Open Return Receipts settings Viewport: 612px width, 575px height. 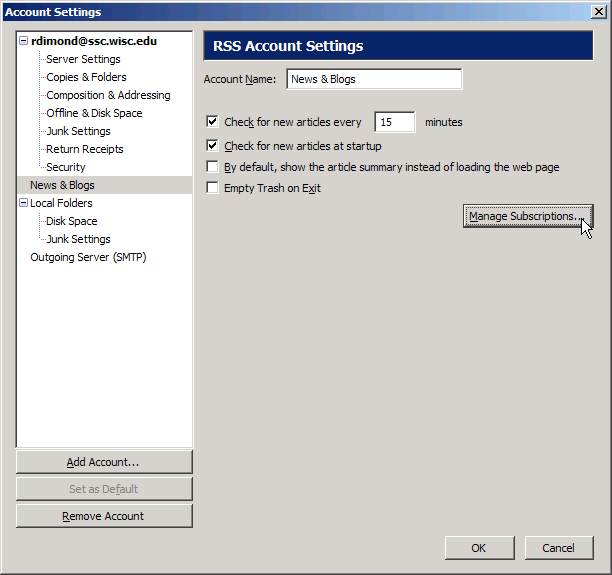point(85,149)
